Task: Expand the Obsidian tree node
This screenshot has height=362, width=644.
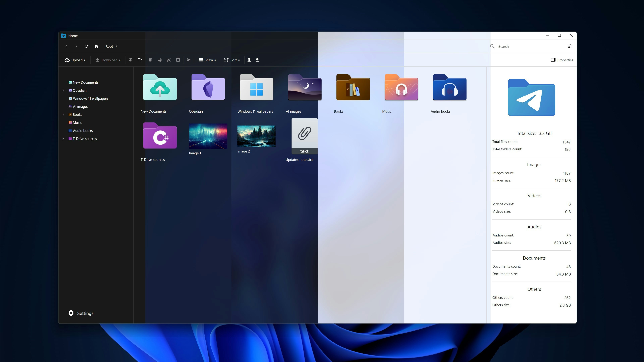Action: click(x=63, y=90)
